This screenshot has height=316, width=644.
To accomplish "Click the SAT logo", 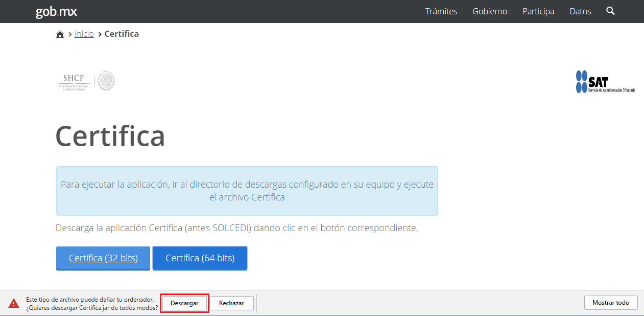I will pos(606,82).
